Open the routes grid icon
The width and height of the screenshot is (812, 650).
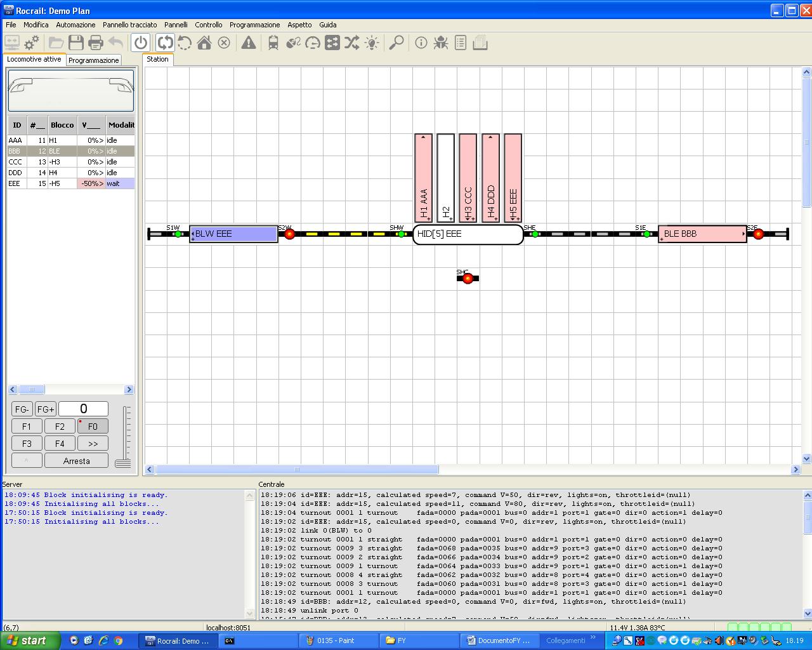(x=332, y=43)
